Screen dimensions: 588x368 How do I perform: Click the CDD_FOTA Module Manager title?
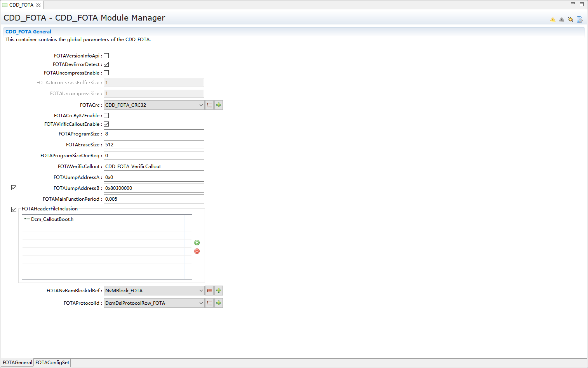click(x=84, y=18)
